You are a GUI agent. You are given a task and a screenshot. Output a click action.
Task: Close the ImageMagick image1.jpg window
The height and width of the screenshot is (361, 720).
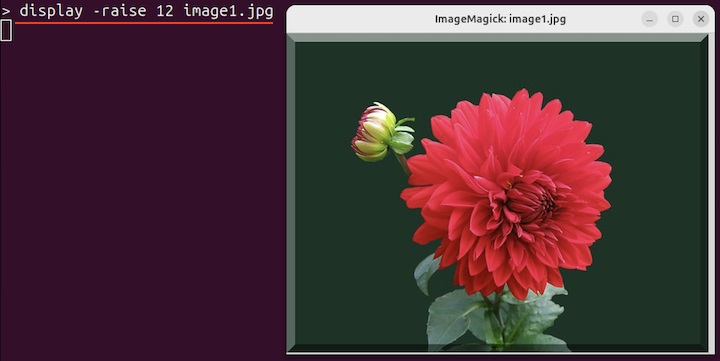tap(701, 19)
